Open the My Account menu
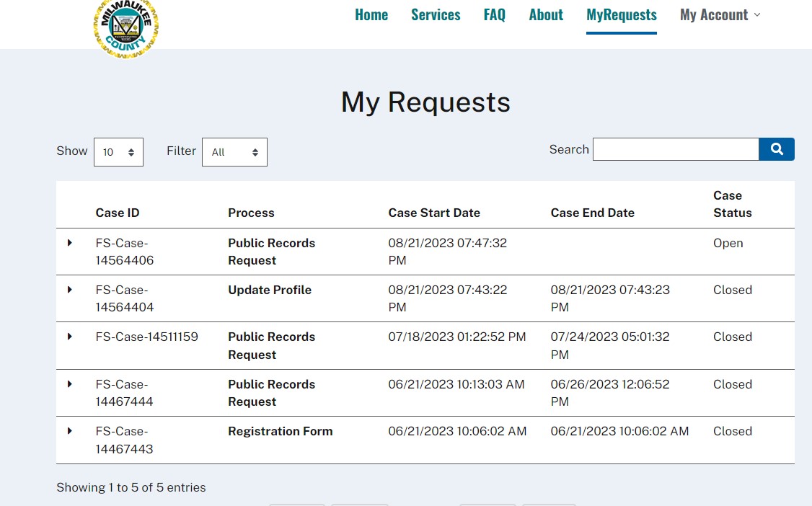 (x=720, y=15)
